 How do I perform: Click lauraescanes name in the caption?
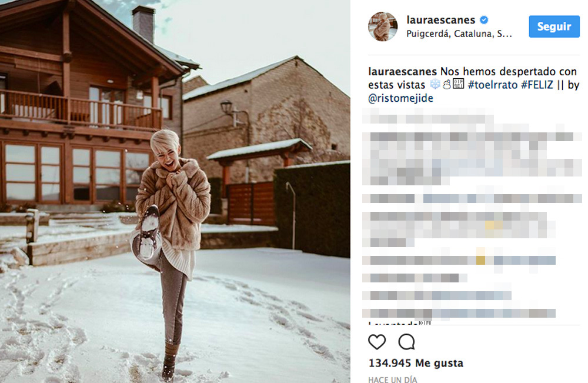click(402, 72)
